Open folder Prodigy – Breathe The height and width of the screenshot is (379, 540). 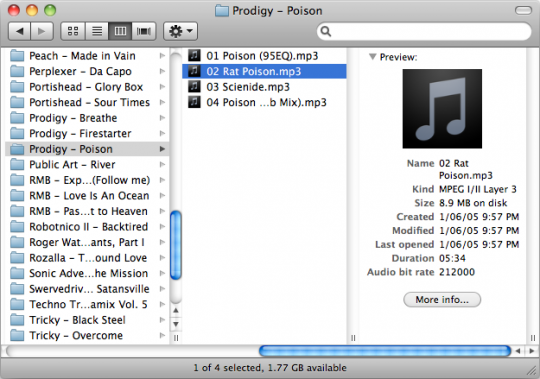tap(87, 118)
